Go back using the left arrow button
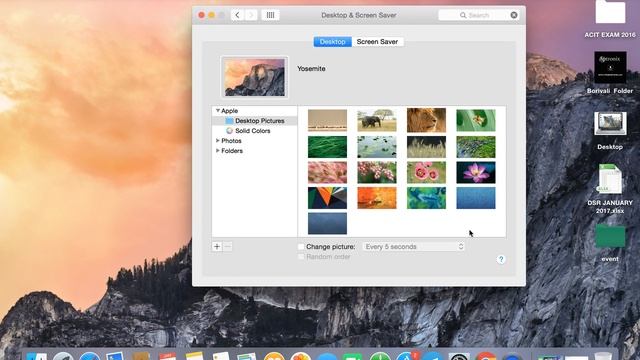The height and width of the screenshot is (360, 640). tap(237, 15)
